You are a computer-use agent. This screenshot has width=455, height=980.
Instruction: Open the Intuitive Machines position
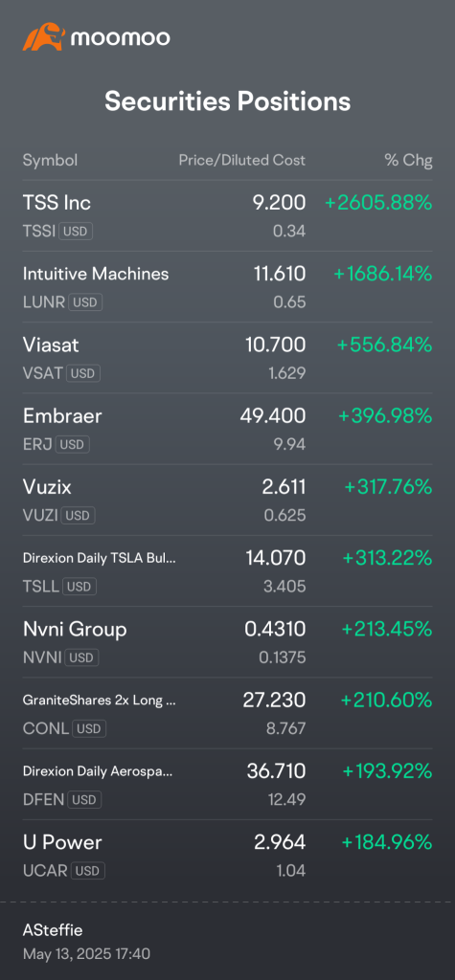[x=227, y=287]
